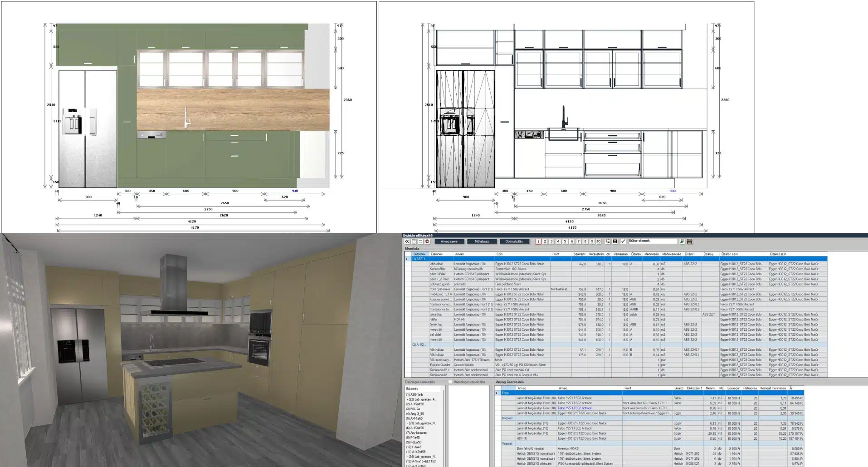Click the Vastagság column header
This screenshot has width=868, height=467.
620,254
